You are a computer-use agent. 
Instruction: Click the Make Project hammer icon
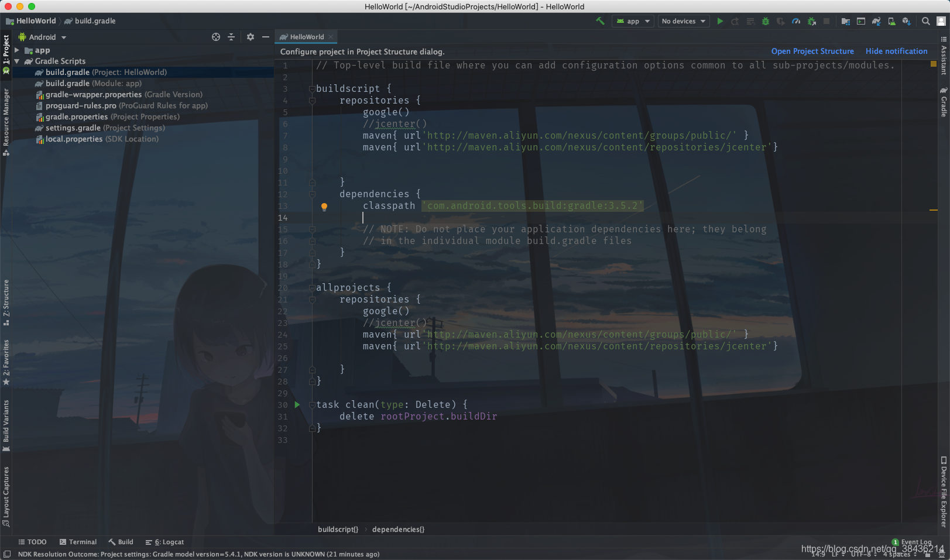tap(600, 21)
